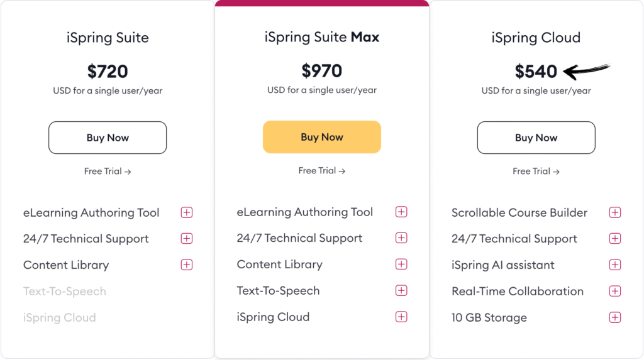
Task: Expand Real-Time Collaboration plus icon
Action: tap(615, 292)
